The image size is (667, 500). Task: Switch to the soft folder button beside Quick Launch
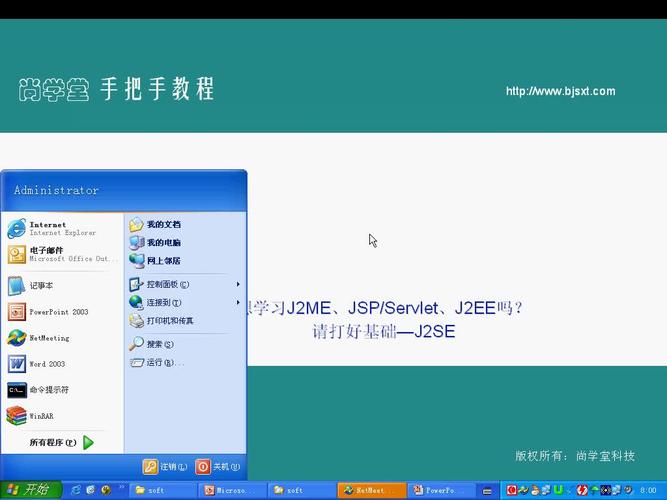click(162, 490)
